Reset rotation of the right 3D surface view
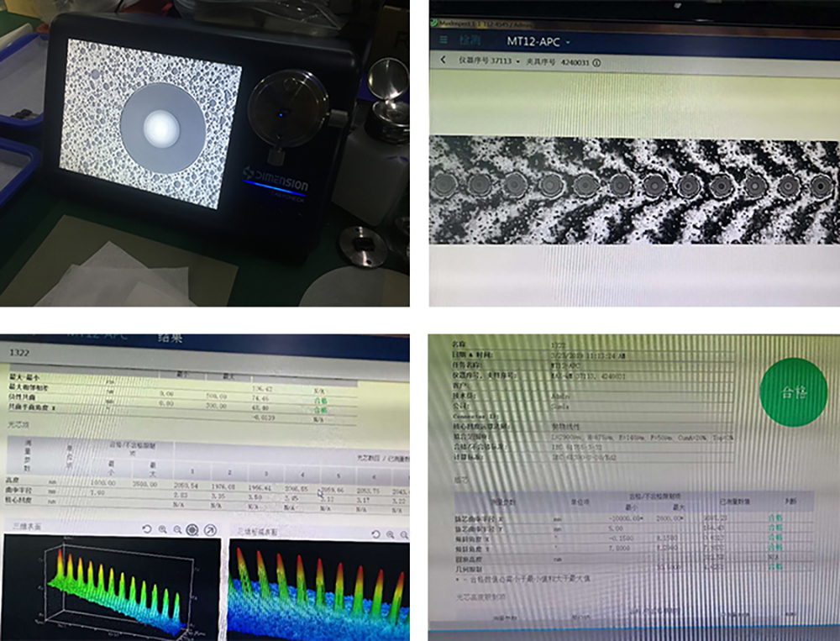Image resolution: width=840 pixels, height=641 pixels. [x=375, y=534]
